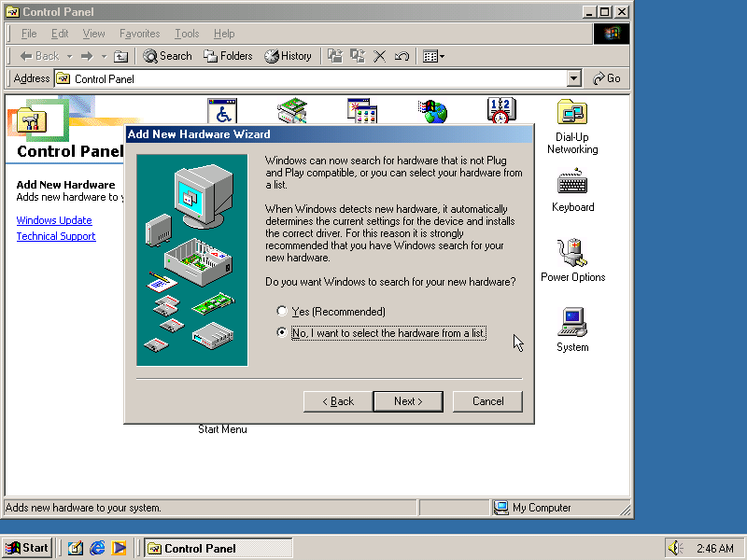Open Accessibility Options in Control Panel
Screen dimensions: 747x560
point(221,110)
